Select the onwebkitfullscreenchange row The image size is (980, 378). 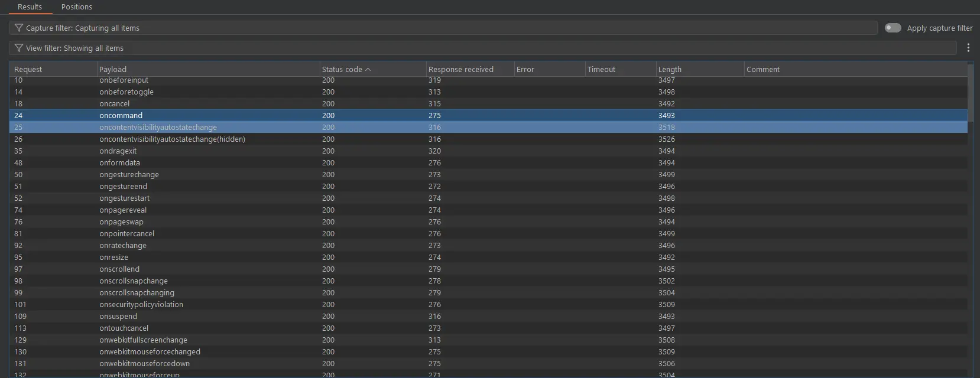(x=143, y=340)
